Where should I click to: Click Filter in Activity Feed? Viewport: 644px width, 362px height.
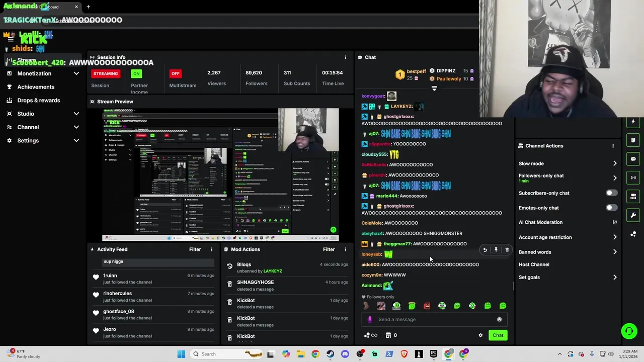(x=195, y=249)
